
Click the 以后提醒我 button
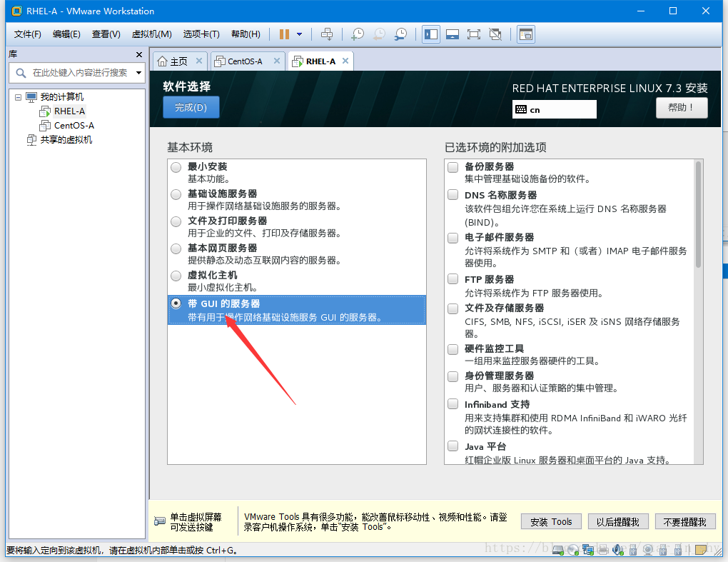[x=618, y=522]
